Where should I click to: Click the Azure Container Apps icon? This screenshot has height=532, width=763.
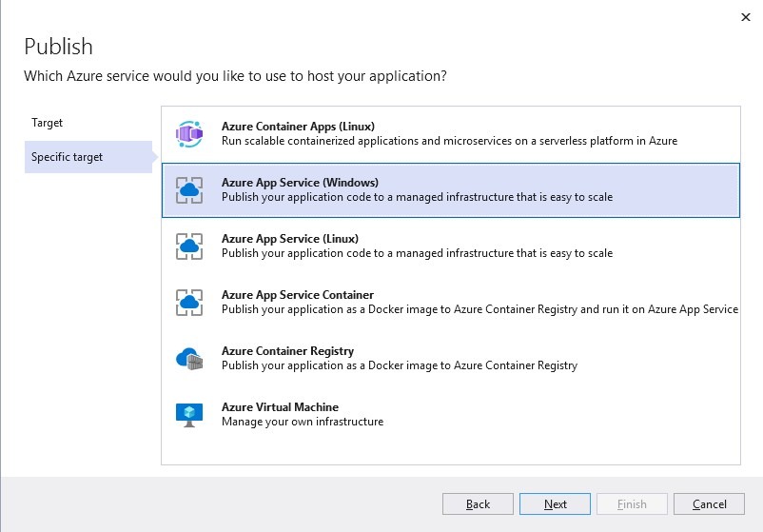tap(189, 134)
